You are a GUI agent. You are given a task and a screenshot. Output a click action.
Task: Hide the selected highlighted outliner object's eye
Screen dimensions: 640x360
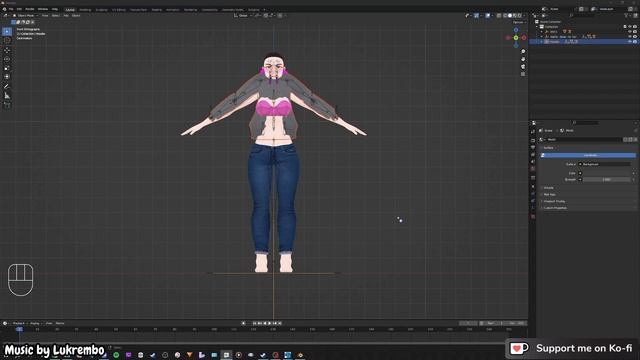tap(630, 42)
